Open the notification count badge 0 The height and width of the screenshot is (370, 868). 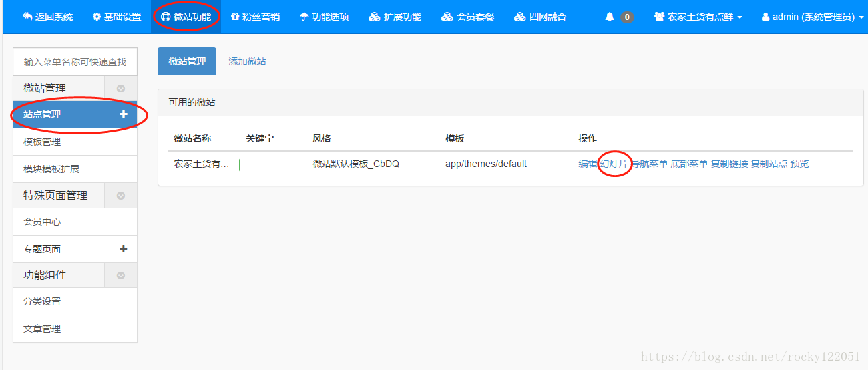pos(627,17)
